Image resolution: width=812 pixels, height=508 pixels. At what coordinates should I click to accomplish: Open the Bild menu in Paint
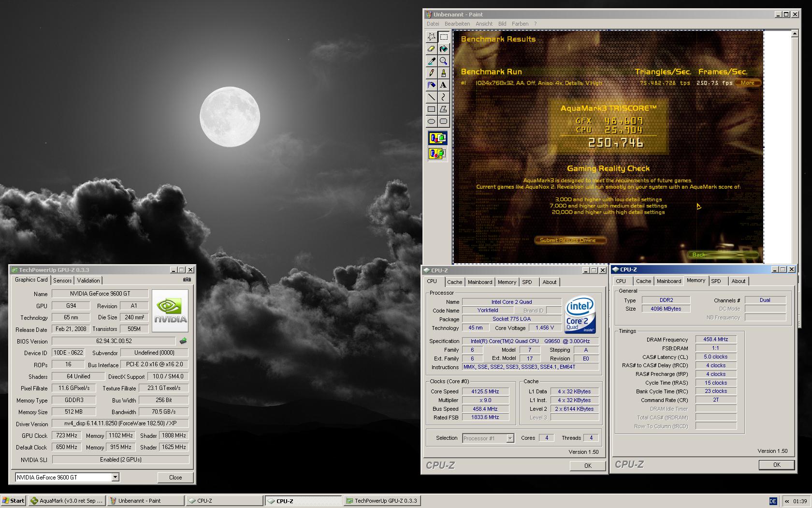tap(502, 24)
